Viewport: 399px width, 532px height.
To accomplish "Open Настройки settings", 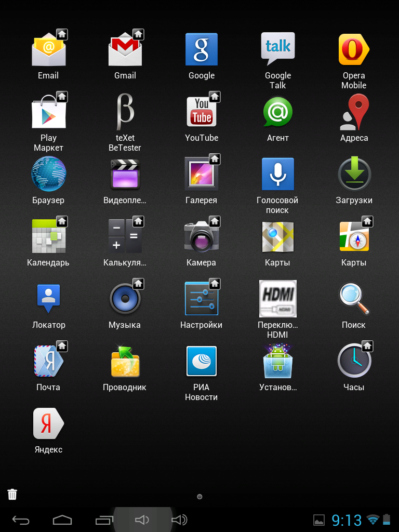I will pyautogui.click(x=202, y=298).
